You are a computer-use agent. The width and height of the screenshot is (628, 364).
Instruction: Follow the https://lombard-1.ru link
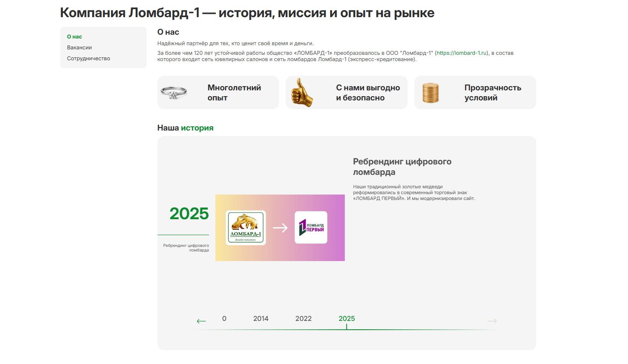click(462, 53)
